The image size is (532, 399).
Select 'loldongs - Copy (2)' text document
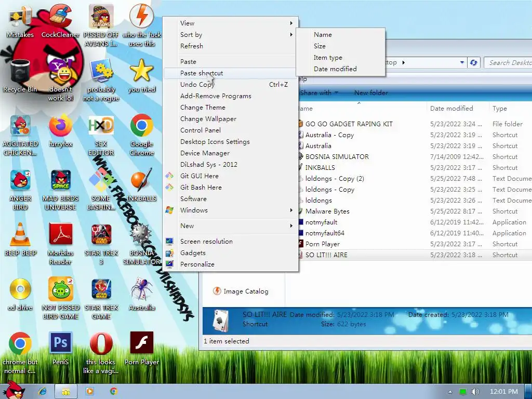point(415,179)
